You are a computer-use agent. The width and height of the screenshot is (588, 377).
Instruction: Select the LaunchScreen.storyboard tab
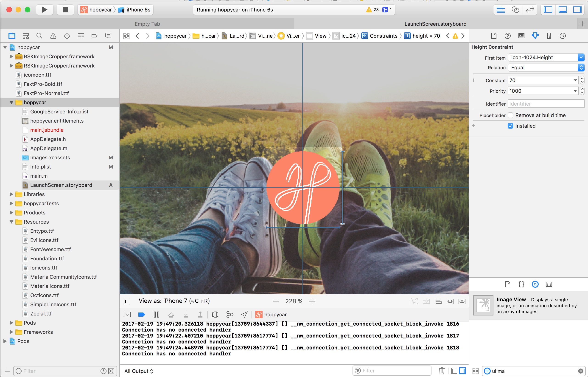pos(435,24)
